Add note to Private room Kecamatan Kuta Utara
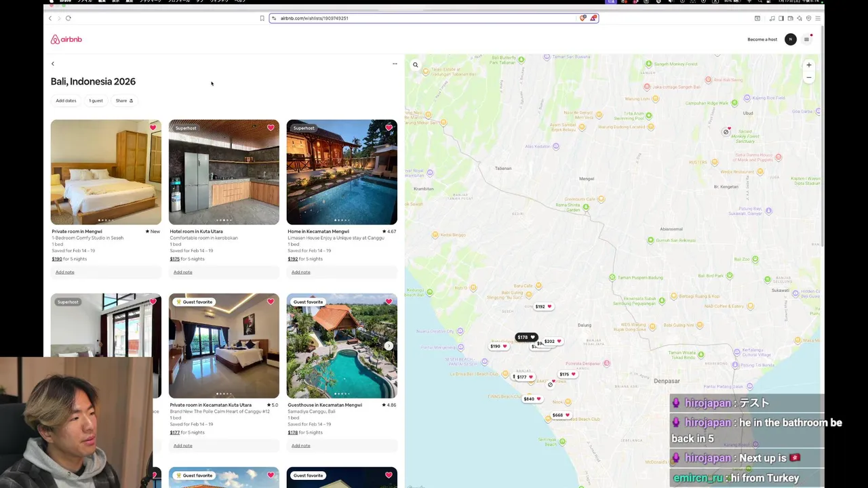The image size is (868, 488). pos(183,445)
